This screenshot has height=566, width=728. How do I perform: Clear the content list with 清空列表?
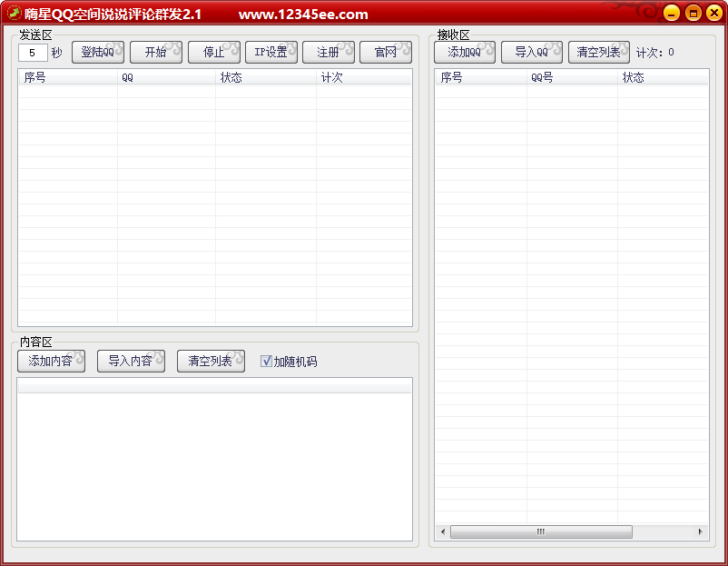coord(211,361)
